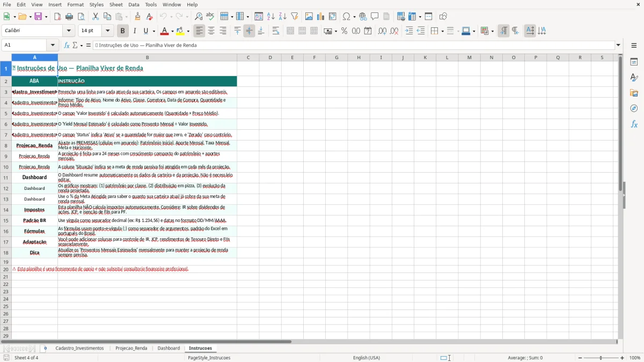Click the AutoFilter funnel icon

tap(294, 17)
